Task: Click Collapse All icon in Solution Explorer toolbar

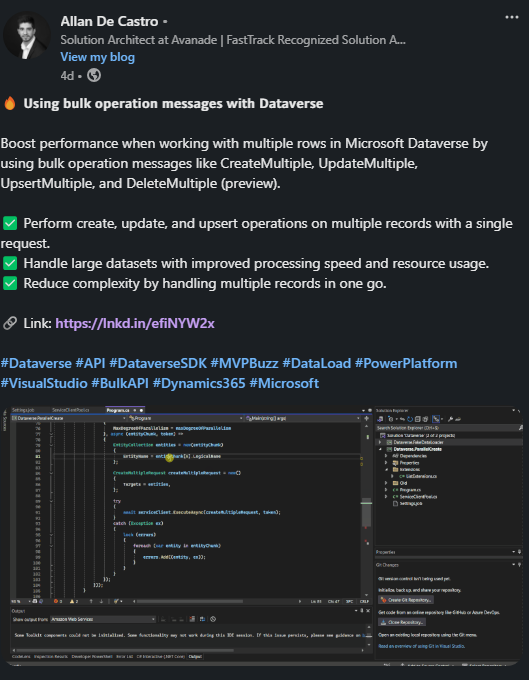Action: click(x=418, y=419)
